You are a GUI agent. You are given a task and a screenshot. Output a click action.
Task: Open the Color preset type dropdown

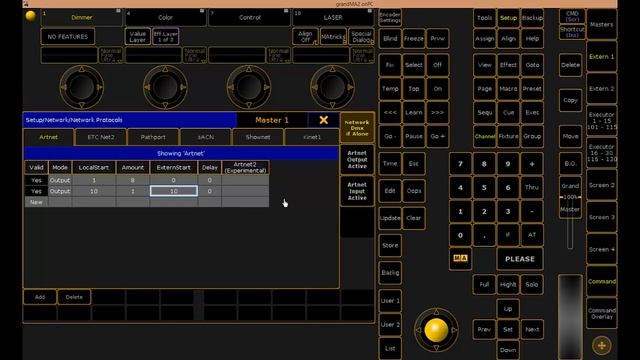point(165,18)
